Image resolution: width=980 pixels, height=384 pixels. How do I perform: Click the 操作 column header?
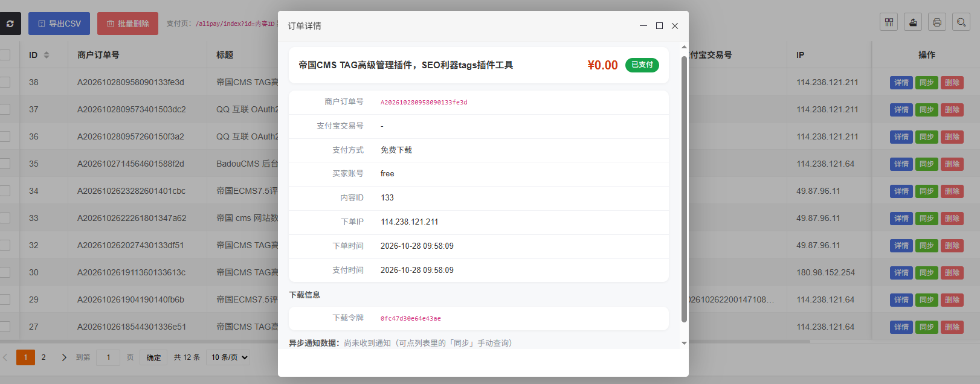click(x=926, y=55)
